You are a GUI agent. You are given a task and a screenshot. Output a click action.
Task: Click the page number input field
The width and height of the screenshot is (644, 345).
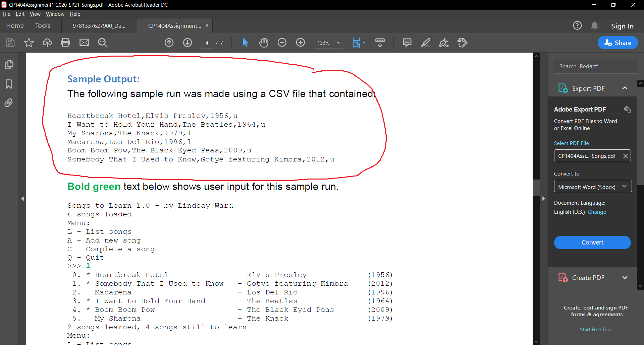coord(206,43)
